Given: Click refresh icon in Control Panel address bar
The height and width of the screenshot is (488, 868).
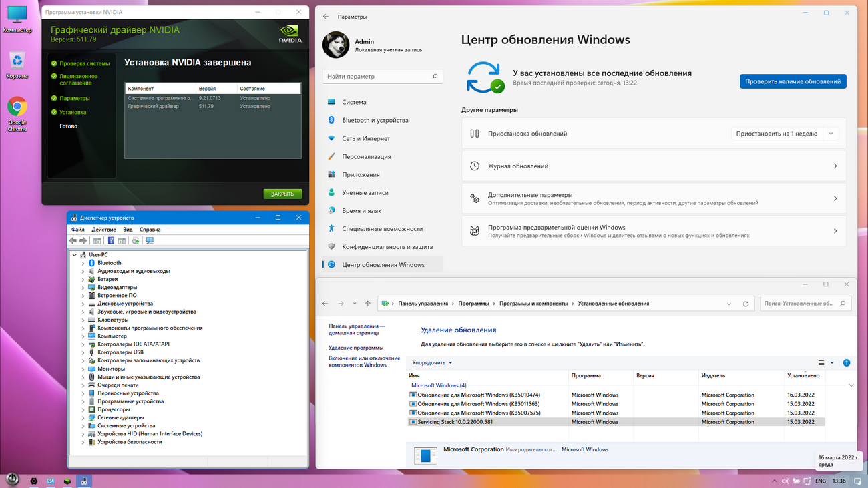Looking at the screenshot, I should click(x=746, y=304).
